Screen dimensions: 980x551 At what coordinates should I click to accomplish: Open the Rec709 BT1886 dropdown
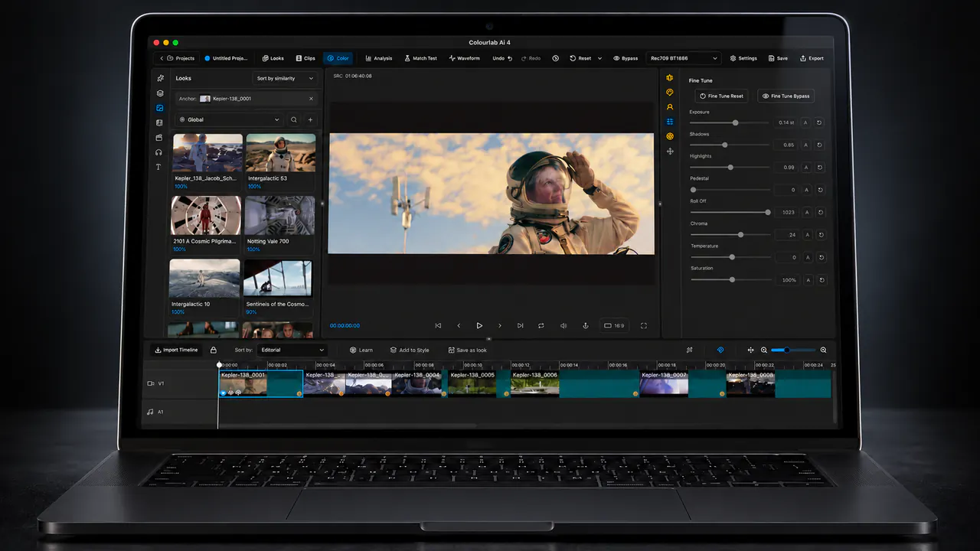click(684, 58)
